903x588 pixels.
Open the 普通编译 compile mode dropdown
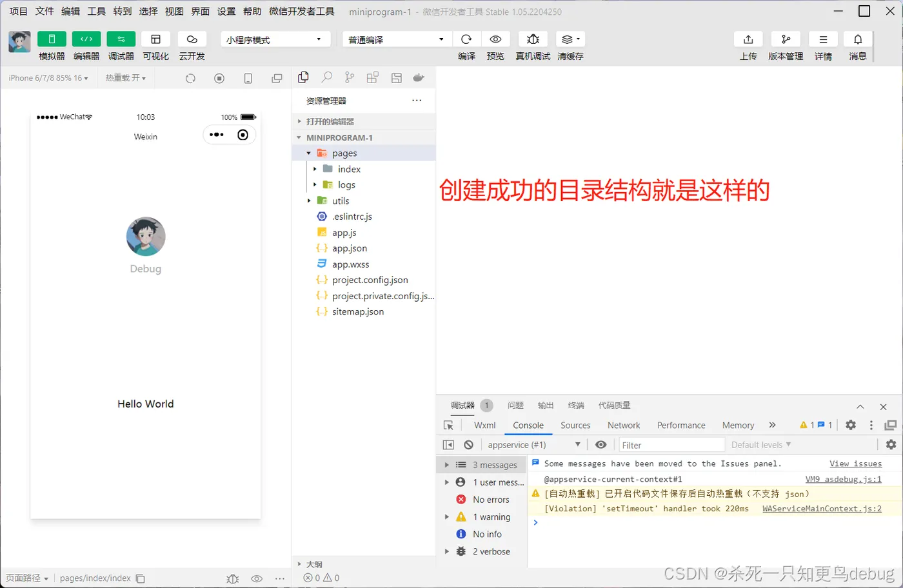(x=397, y=39)
